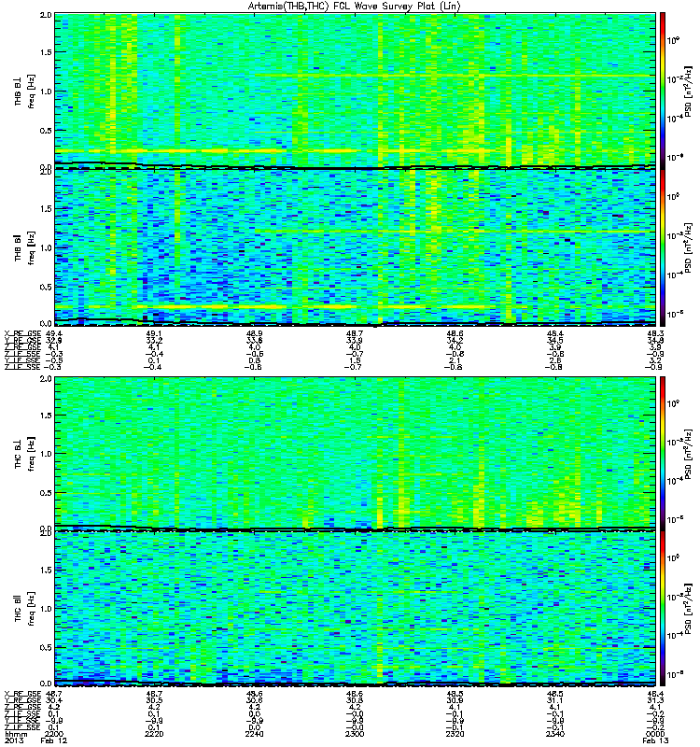The width and height of the screenshot is (700, 747).
Task: Click the '2220' time tick label
Action: pyautogui.click(x=154, y=734)
